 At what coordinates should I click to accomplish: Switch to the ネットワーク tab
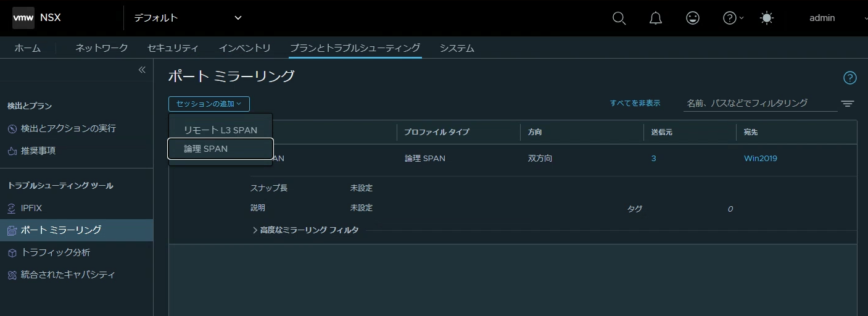102,48
